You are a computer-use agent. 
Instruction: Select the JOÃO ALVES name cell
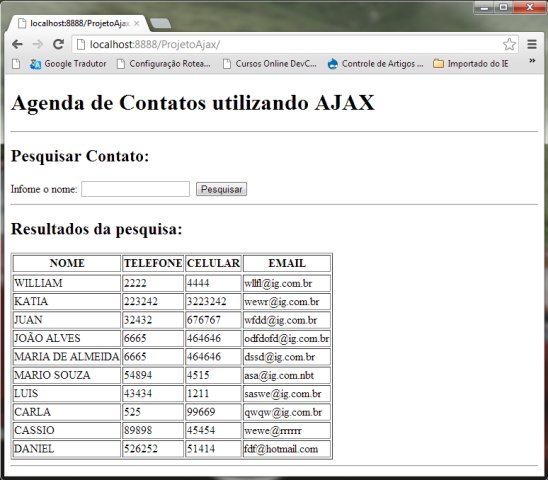67,338
